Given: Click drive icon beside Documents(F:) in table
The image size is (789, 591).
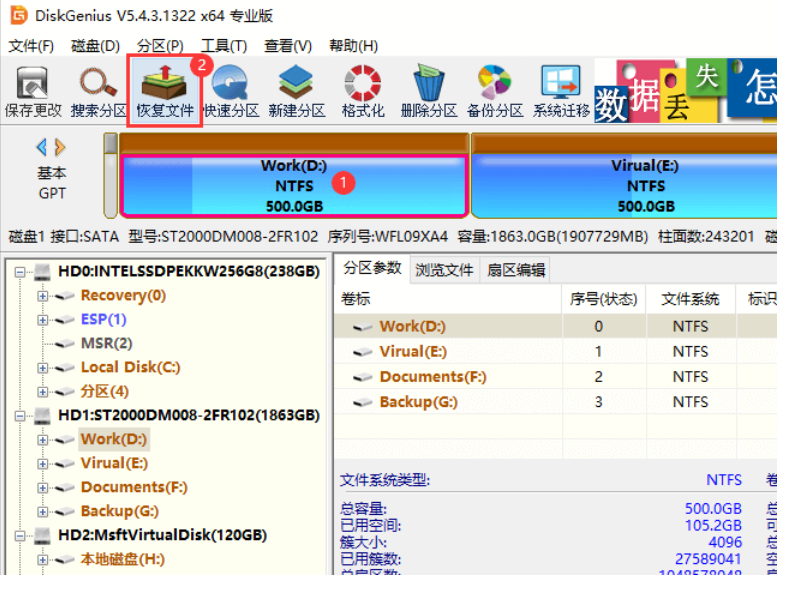Looking at the screenshot, I should tap(362, 378).
